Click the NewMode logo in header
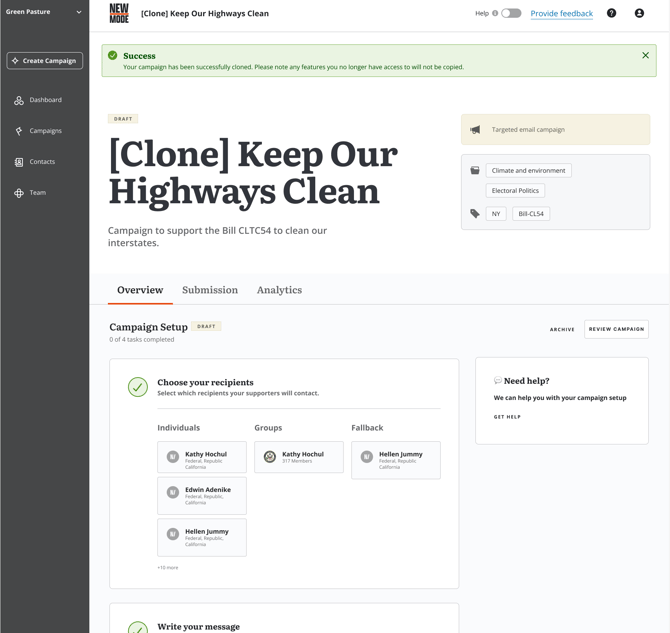This screenshot has width=670, height=633. [x=119, y=14]
